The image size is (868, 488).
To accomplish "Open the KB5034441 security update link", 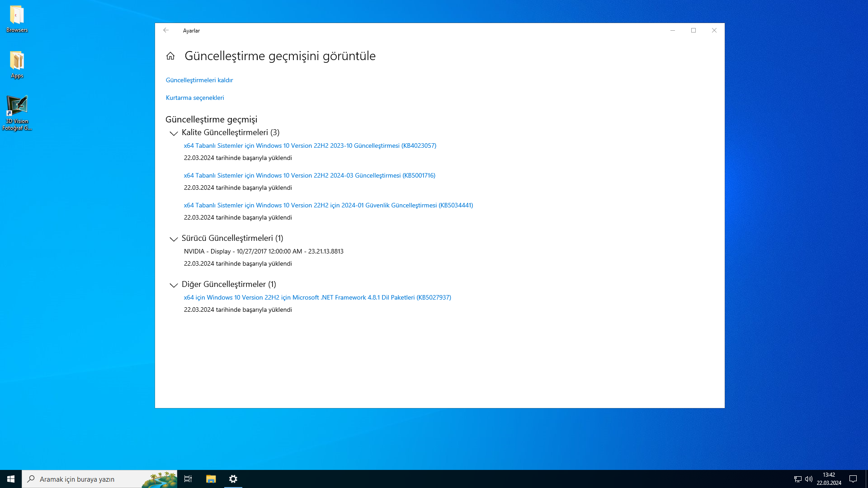I will (x=328, y=205).
